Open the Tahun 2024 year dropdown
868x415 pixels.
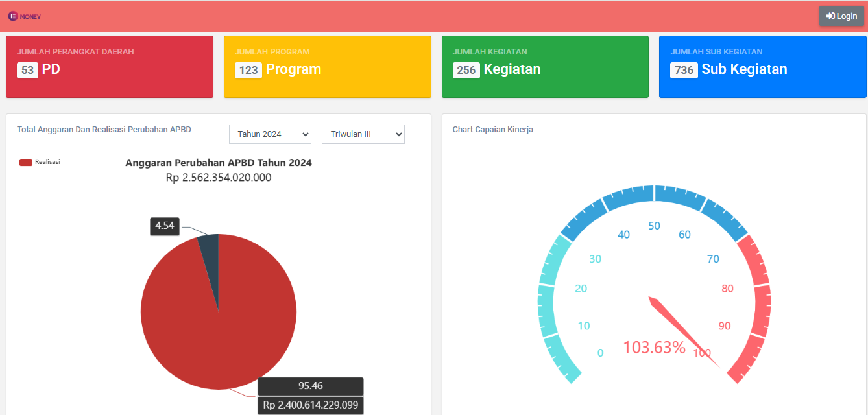[x=270, y=134]
